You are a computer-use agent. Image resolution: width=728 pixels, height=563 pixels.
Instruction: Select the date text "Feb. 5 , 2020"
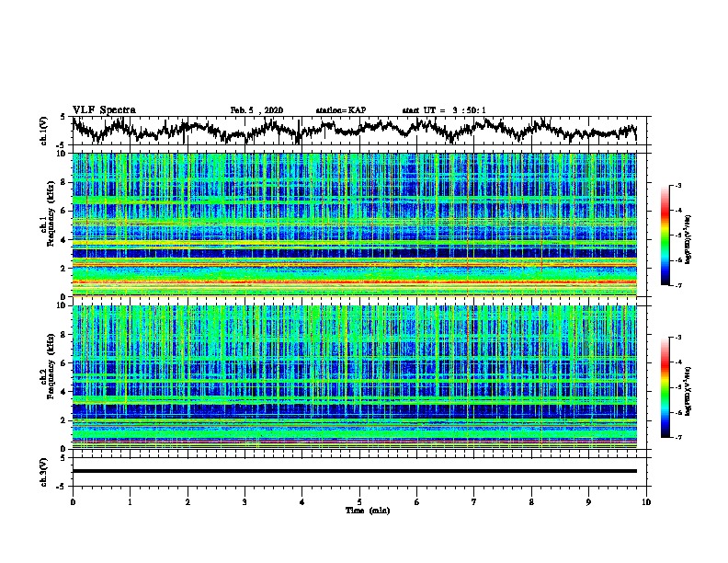pyautogui.click(x=256, y=110)
